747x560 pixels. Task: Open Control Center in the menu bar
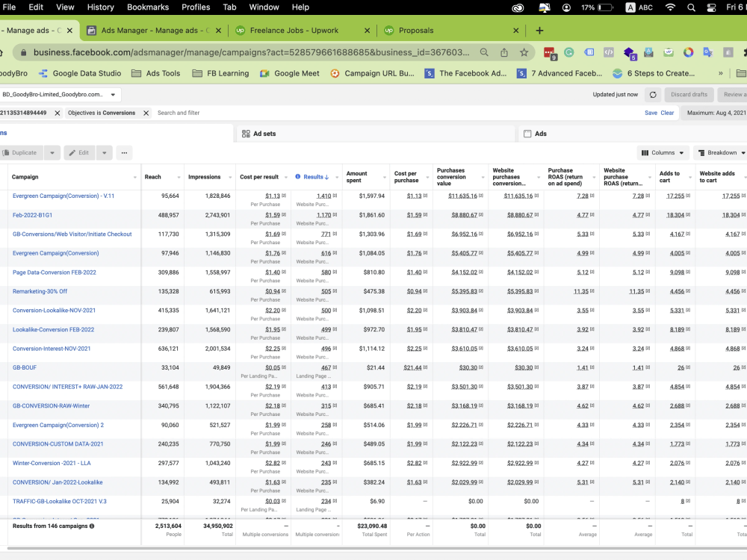(x=711, y=7)
